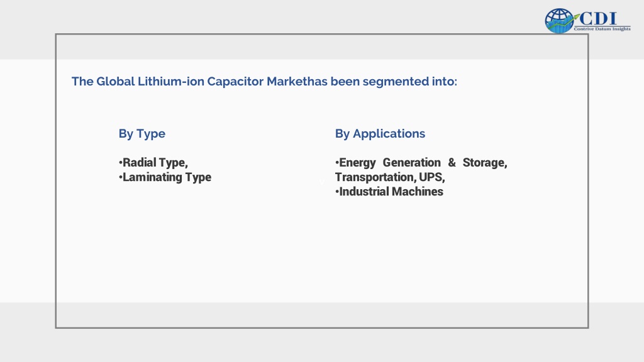This screenshot has height=362, width=644.
Task: Click the word Energy in the applications list
Action: [x=357, y=163]
